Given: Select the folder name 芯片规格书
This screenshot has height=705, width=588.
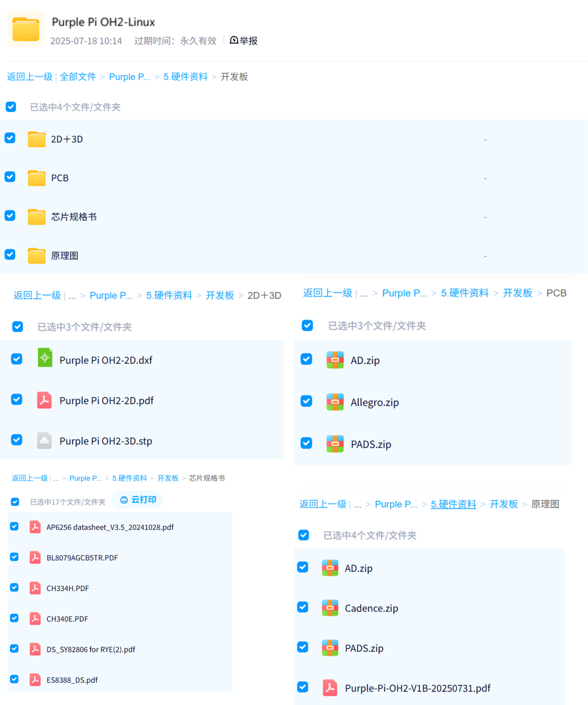Looking at the screenshot, I should (x=74, y=217).
